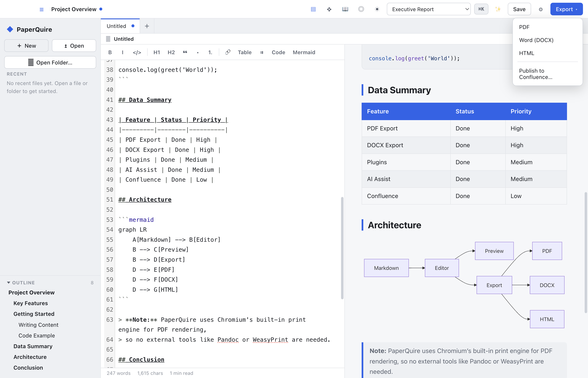Viewport: 588px width, 378px height.
Task: Click the Open Folder... button
Action: click(50, 62)
